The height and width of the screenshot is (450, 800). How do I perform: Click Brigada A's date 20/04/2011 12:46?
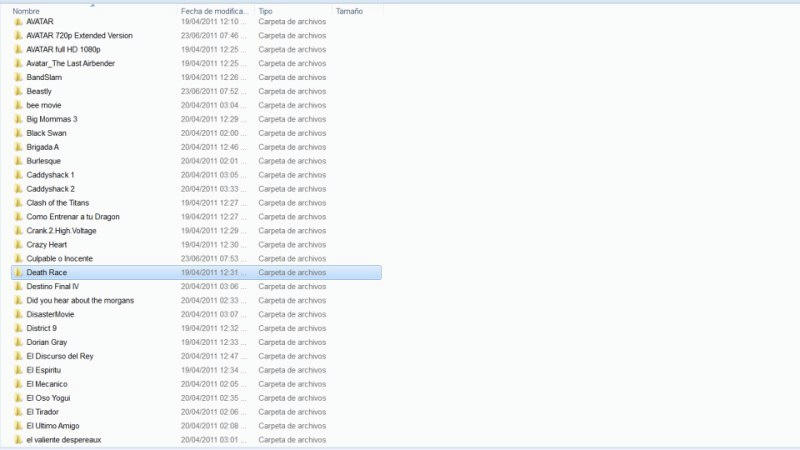point(213,147)
